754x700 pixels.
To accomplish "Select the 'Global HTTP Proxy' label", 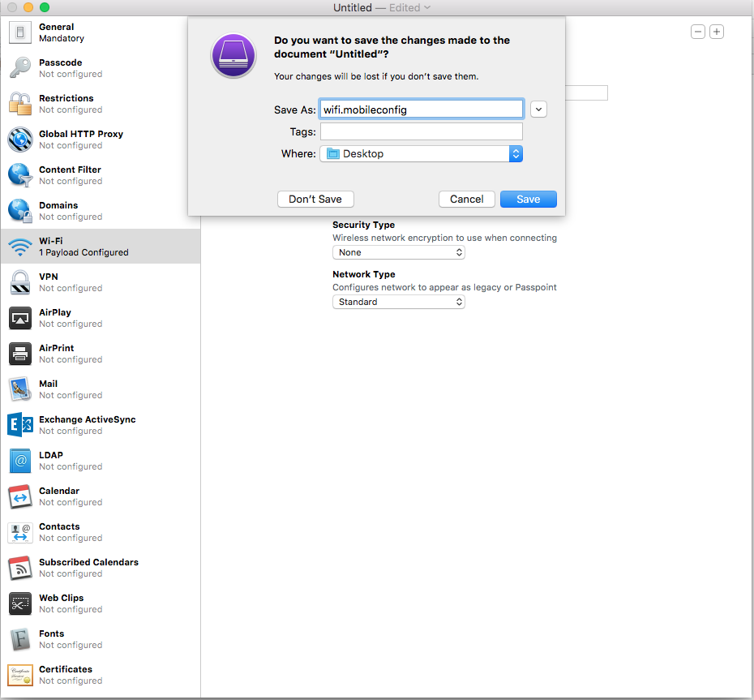I will (81, 134).
